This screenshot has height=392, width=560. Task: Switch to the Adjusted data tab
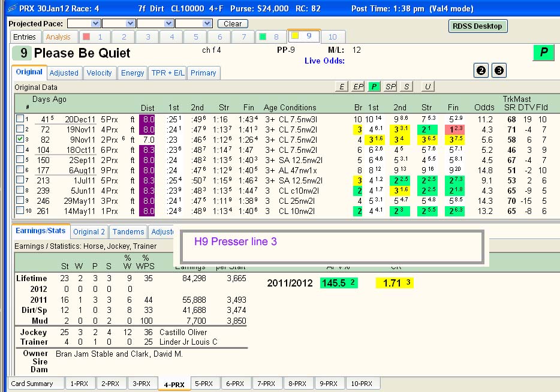64,73
